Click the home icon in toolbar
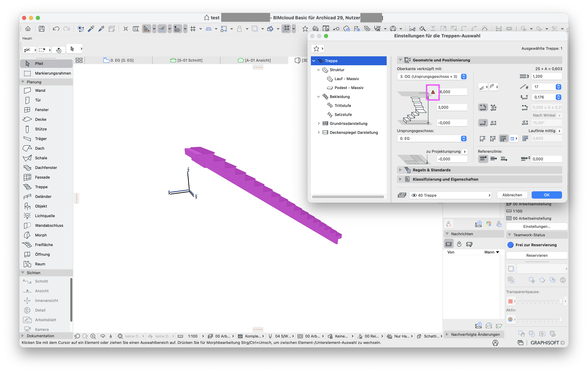Viewport: 588px width, 373px height. (28, 29)
